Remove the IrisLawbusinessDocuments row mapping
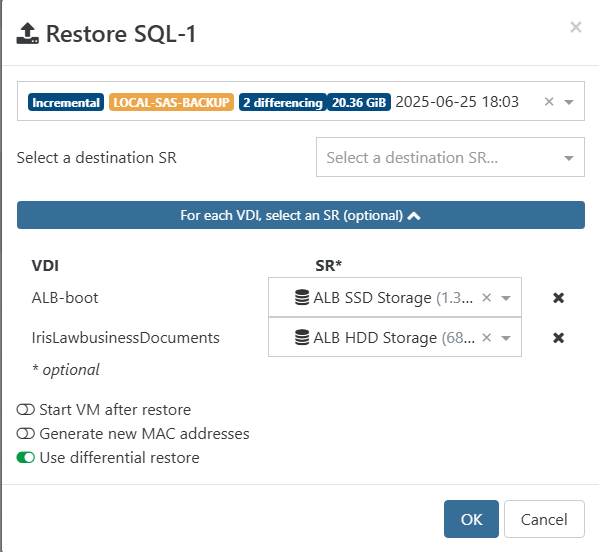This screenshot has width=599, height=552. [x=559, y=338]
